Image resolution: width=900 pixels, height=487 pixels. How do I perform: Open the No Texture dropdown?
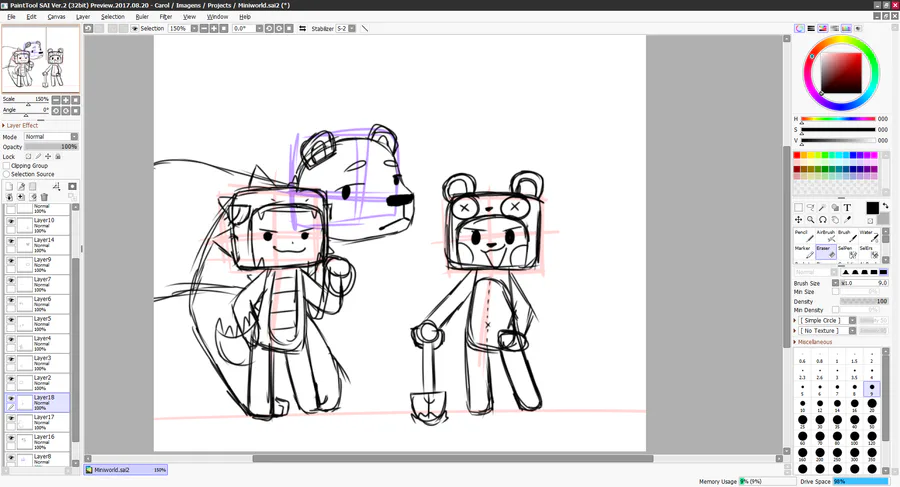pos(852,331)
